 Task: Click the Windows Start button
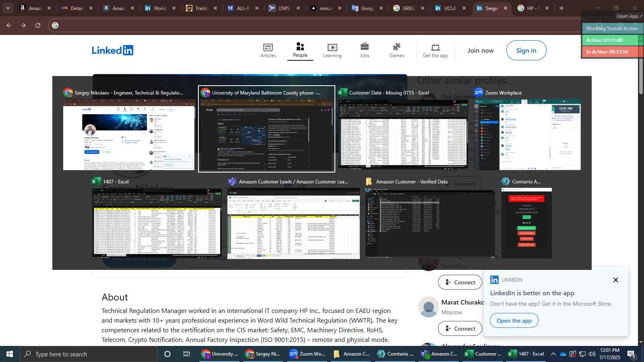coord(10,354)
